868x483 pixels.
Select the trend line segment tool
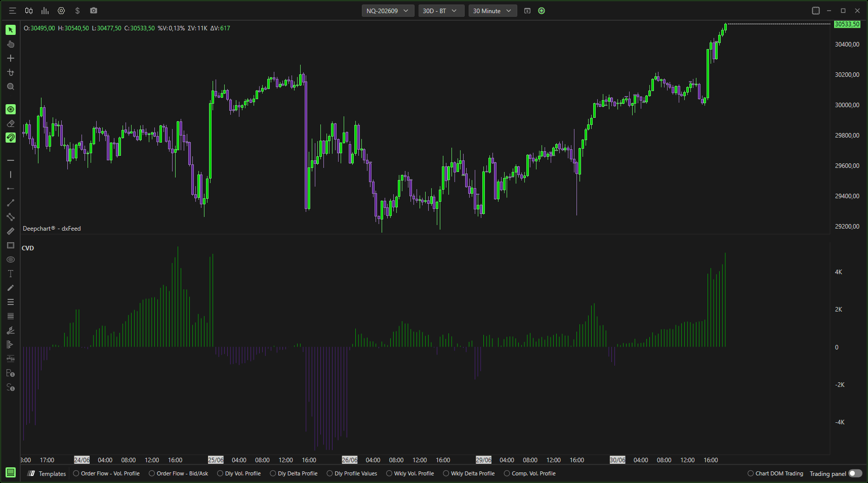[11, 203]
